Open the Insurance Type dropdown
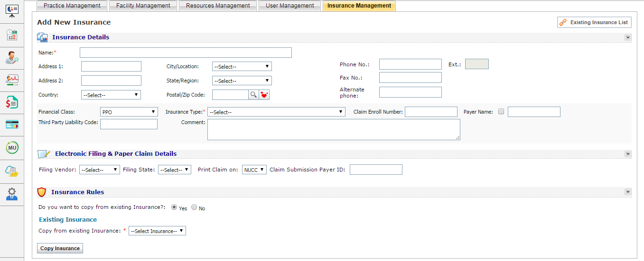The width and height of the screenshot is (644, 261). (276, 112)
